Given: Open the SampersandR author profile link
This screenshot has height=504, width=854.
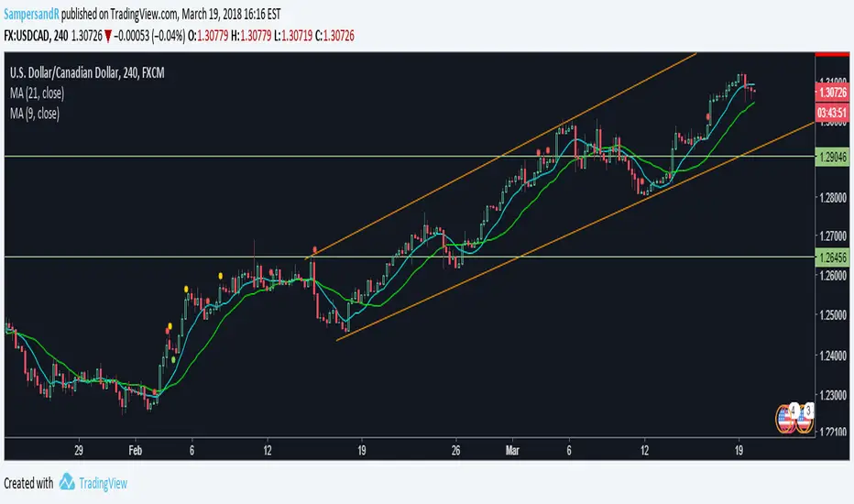Looking at the screenshot, I should tap(31, 14).
